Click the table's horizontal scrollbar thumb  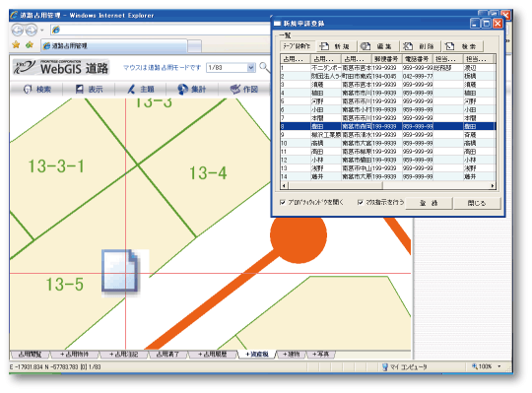[335, 185]
